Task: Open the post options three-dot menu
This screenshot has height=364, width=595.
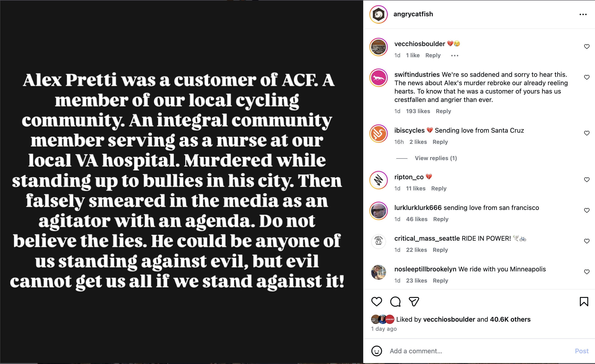Action: (x=583, y=14)
